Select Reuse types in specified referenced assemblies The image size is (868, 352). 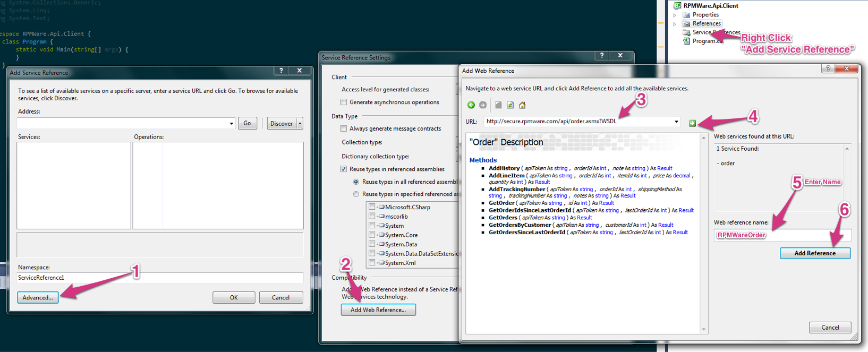[356, 194]
